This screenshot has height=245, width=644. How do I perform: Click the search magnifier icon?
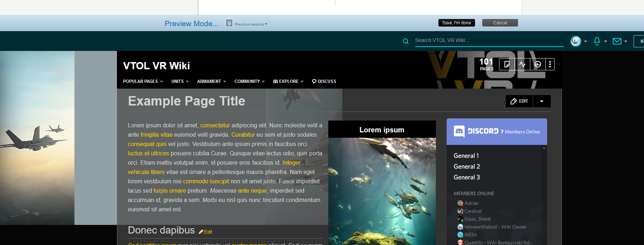(406, 41)
